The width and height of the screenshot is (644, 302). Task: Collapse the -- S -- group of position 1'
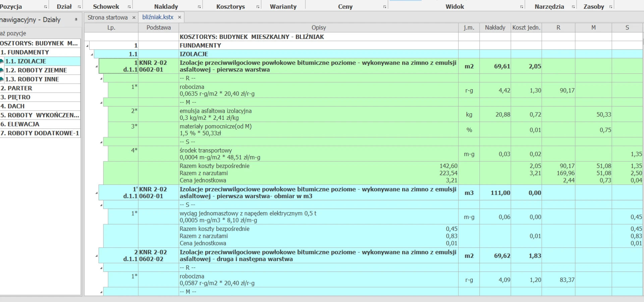[x=101, y=205]
